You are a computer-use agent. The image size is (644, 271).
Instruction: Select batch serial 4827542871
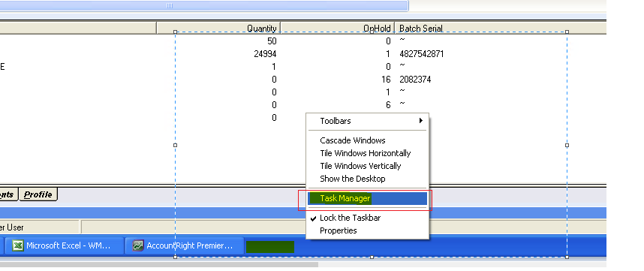[421, 54]
